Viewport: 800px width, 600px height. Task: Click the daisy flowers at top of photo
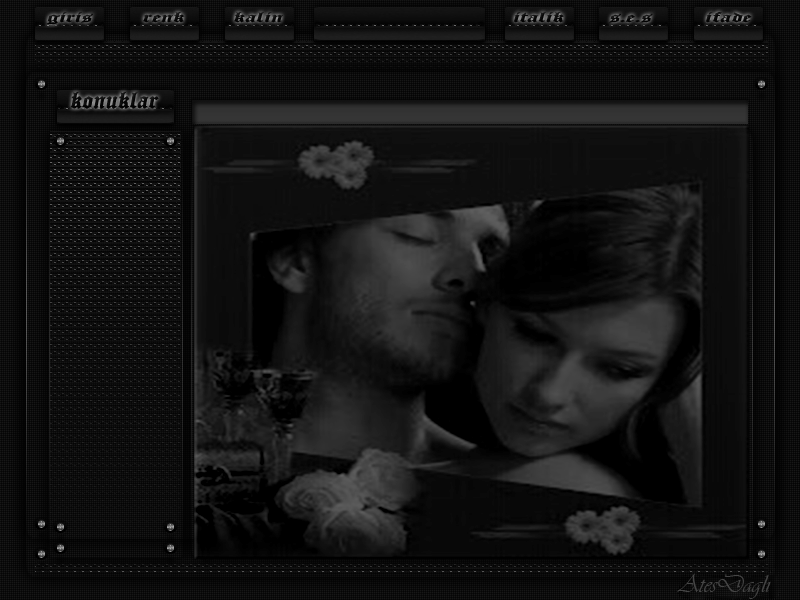point(337,163)
